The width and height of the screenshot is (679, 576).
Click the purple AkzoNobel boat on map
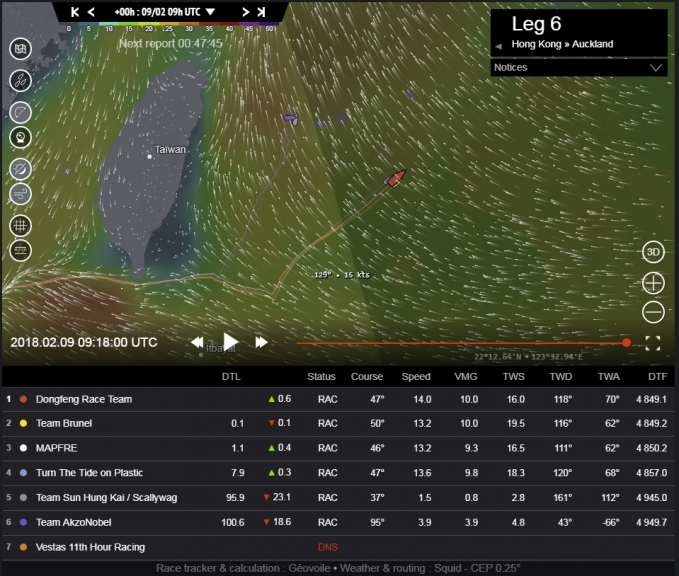coord(291,119)
